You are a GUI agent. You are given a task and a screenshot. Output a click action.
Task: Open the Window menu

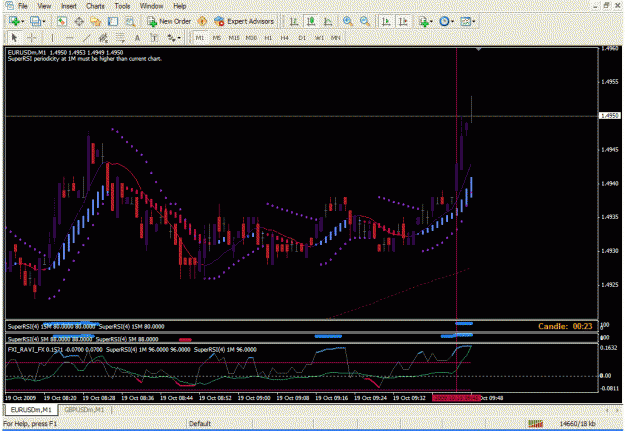(x=151, y=6)
